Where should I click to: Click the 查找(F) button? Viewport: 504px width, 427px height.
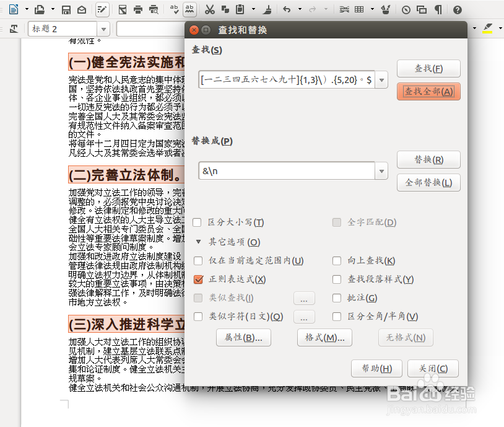pos(428,69)
